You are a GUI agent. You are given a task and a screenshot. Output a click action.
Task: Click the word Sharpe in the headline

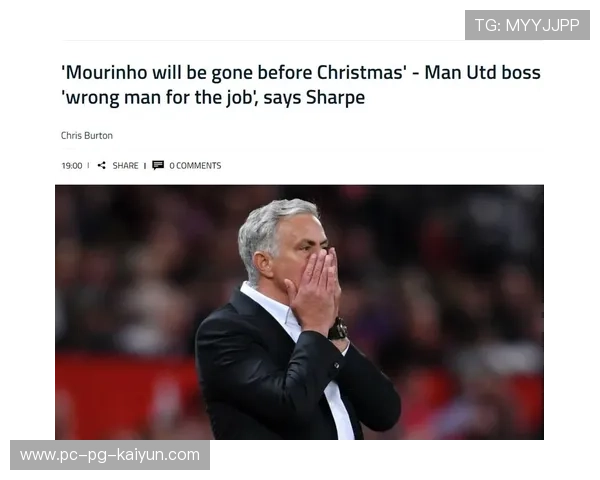click(x=335, y=98)
